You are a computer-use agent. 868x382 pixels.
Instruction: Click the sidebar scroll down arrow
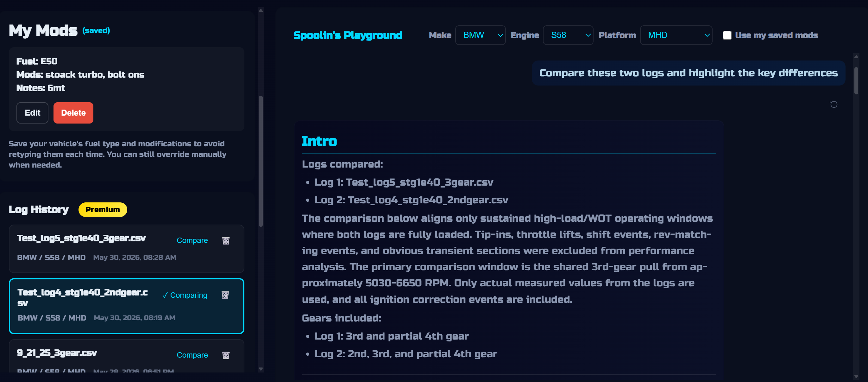[x=261, y=369]
